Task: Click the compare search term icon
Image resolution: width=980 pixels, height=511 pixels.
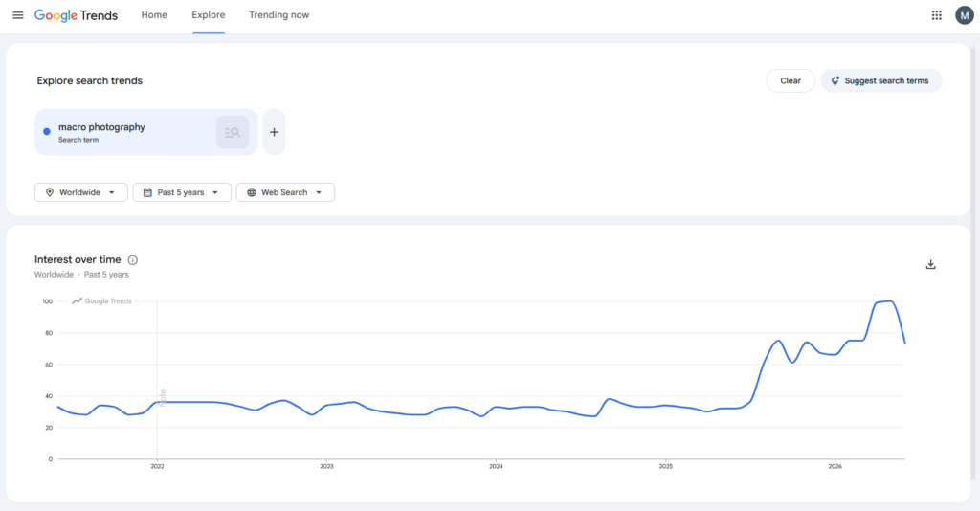Action: 233,132
